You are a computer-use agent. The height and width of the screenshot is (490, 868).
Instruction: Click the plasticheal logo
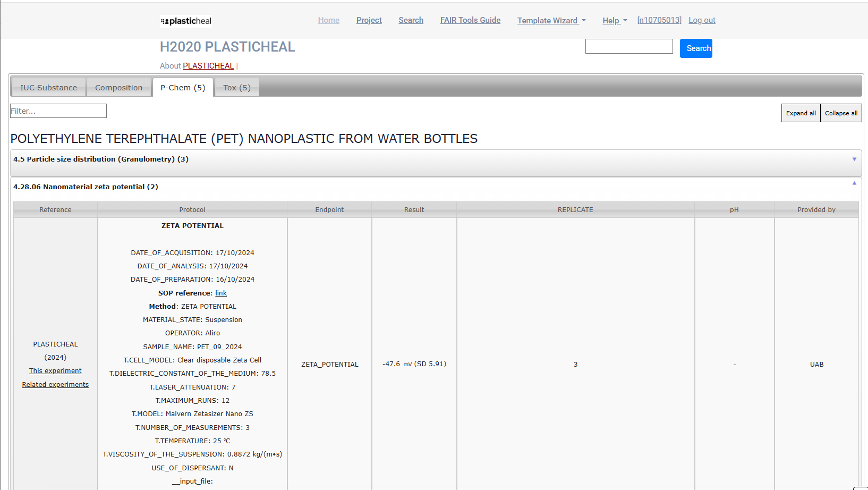click(186, 21)
